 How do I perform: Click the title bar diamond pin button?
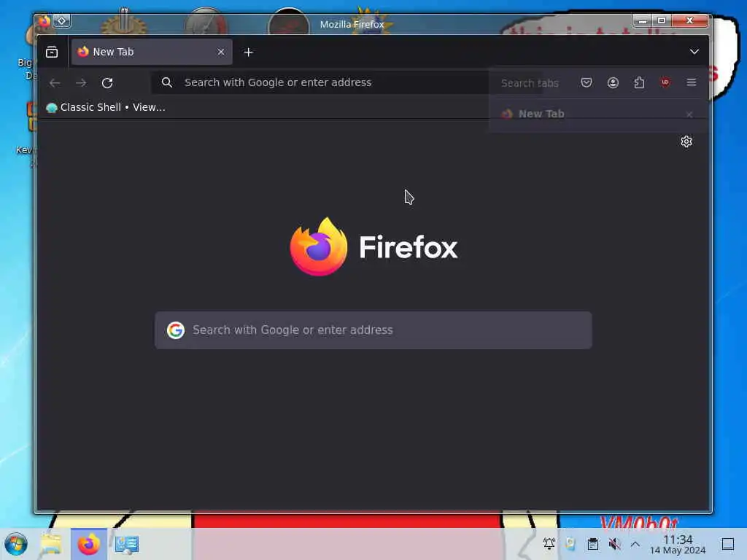click(62, 21)
